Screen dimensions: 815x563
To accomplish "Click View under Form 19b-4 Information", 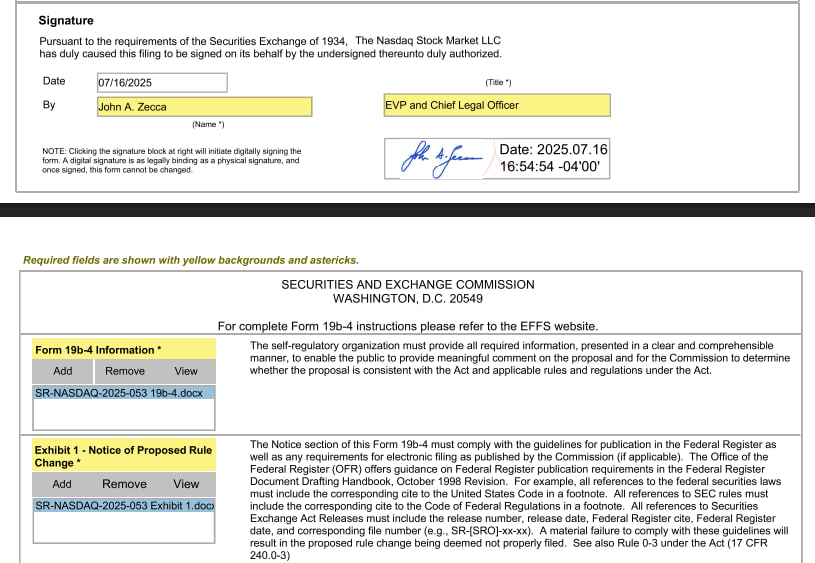I will (186, 371).
